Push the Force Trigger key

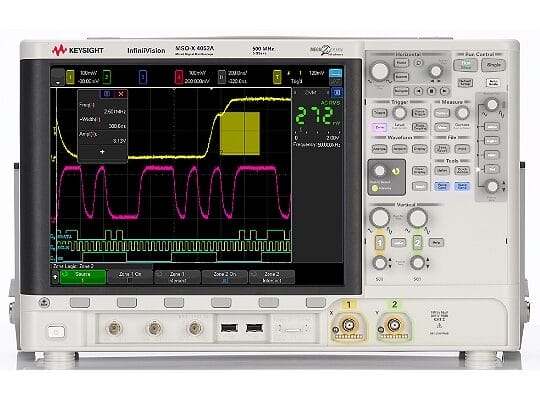(x=419, y=113)
